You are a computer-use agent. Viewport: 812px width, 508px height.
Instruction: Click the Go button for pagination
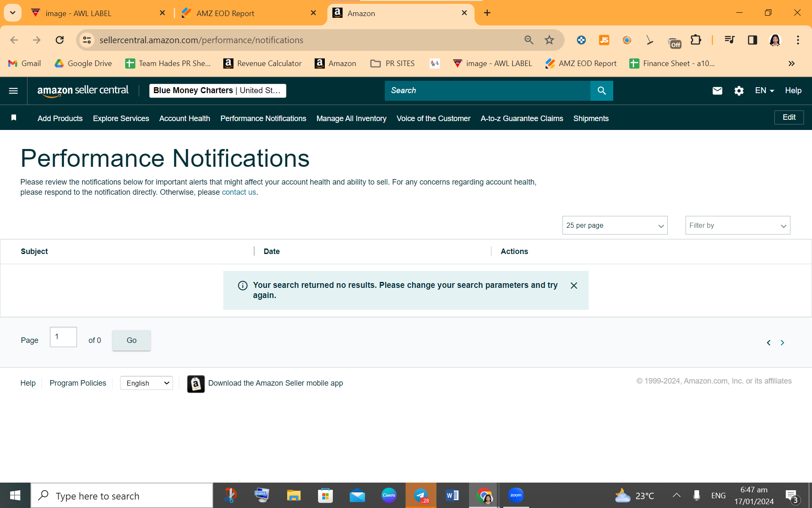131,340
